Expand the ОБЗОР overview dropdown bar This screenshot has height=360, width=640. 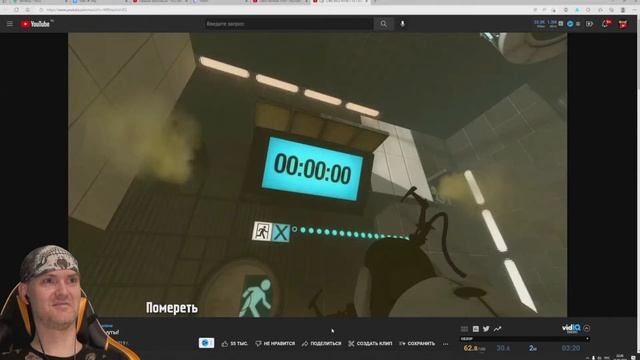pyautogui.click(x=524, y=339)
